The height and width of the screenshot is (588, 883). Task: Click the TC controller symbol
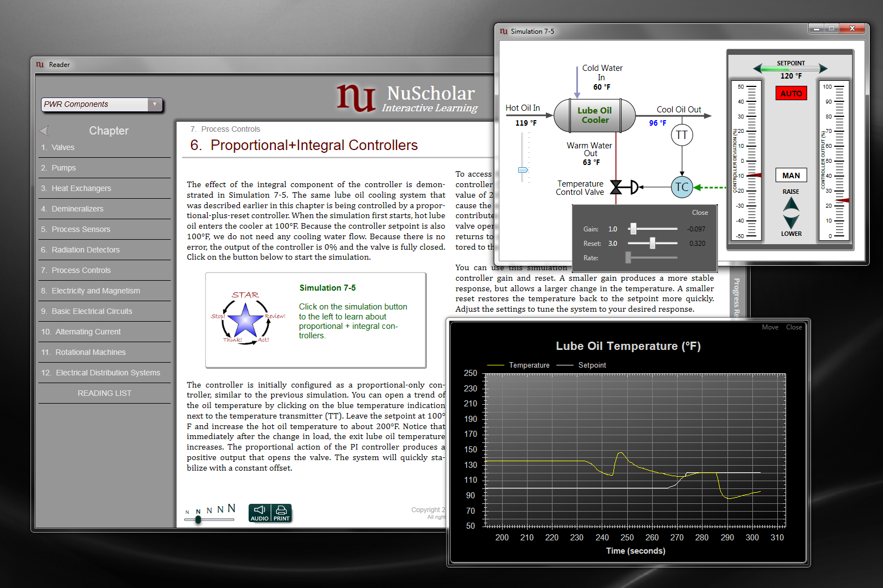pyautogui.click(x=682, y=187)
